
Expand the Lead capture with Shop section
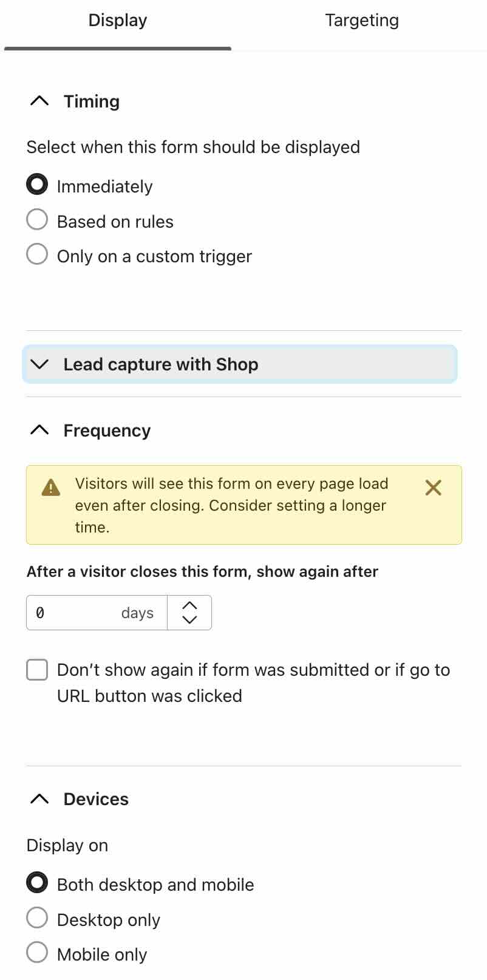point(161,364)
